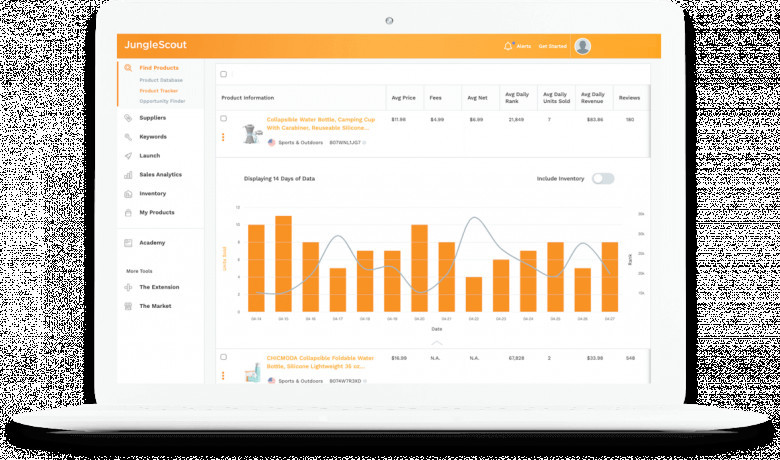Click the 04-20 chart bar
This screenshot has height=460, width=780.
pos(419,269)
